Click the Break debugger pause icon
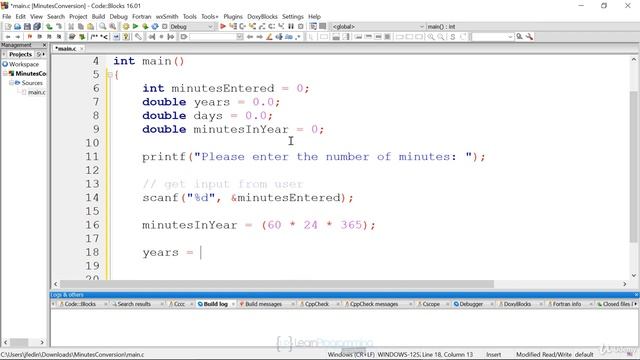Image resolution: width=640 pixels, height=360 pixels. (x=291, y=27)
